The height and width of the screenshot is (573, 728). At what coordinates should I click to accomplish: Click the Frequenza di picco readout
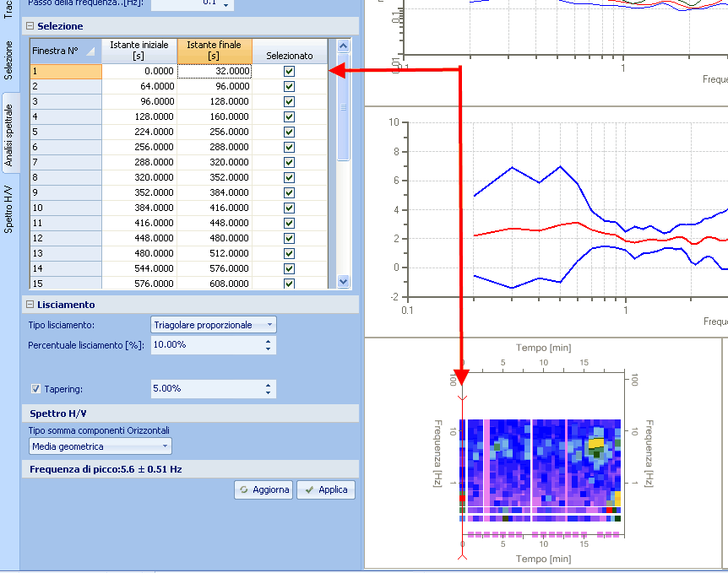106,469
